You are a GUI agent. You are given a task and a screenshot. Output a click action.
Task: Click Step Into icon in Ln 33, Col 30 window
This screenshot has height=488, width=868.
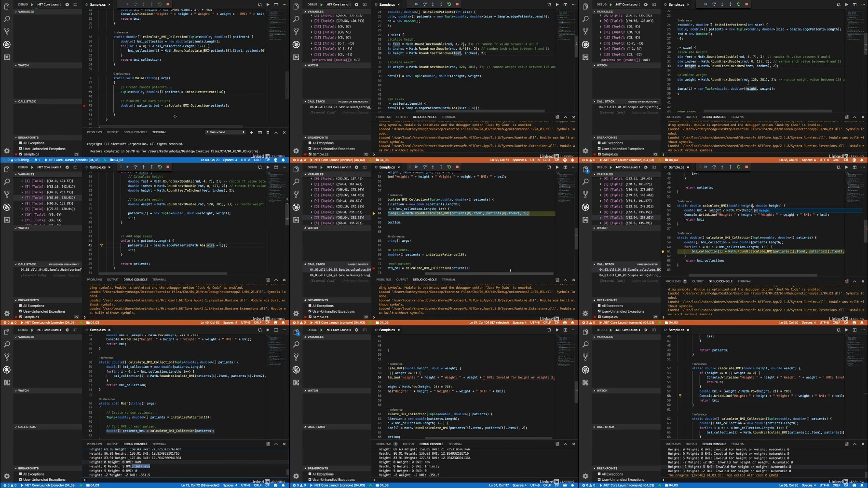point(722,4)
